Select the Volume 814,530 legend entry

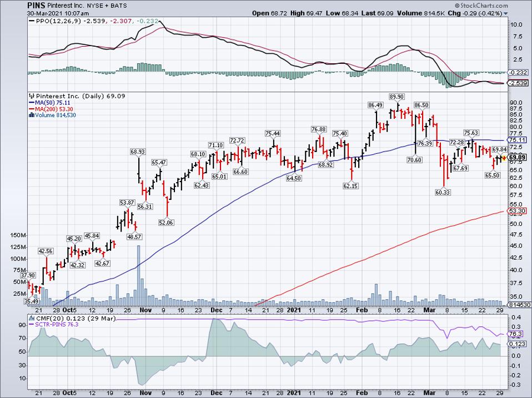(x=56, y=115)
